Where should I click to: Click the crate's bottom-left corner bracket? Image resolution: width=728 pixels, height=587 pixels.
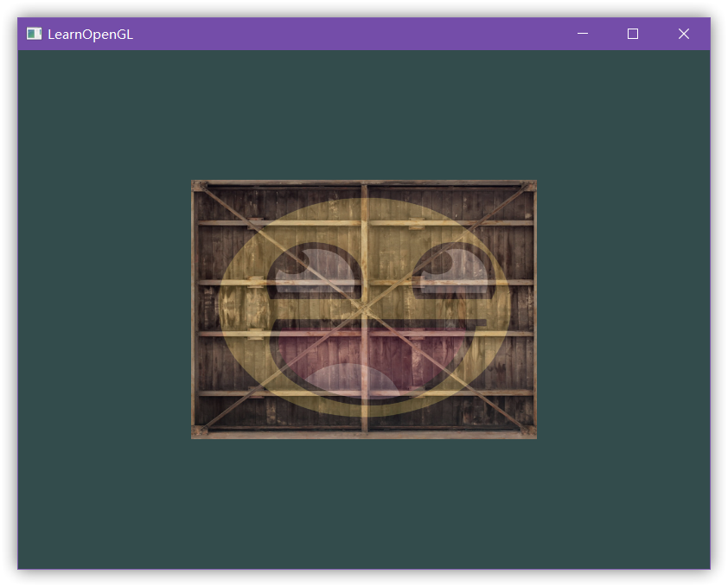199,431
